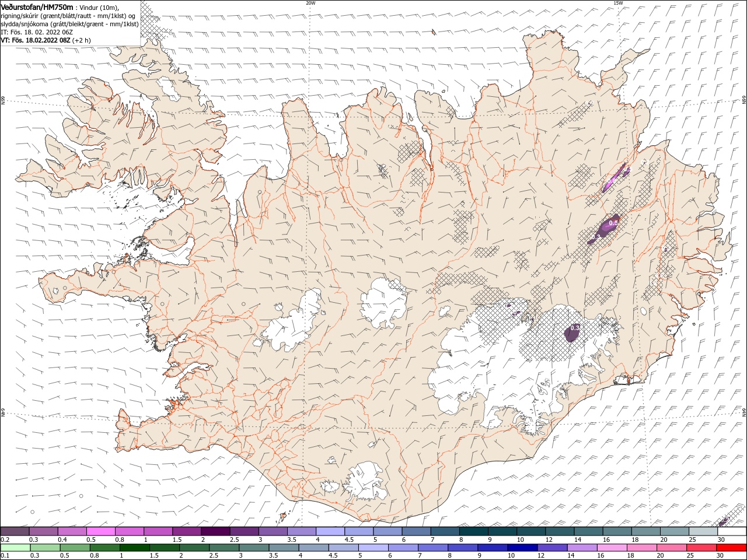Select palest green lower swatch labeled 0.1
The width and height of the screenshot is (747, 560).
coord(15,548)
